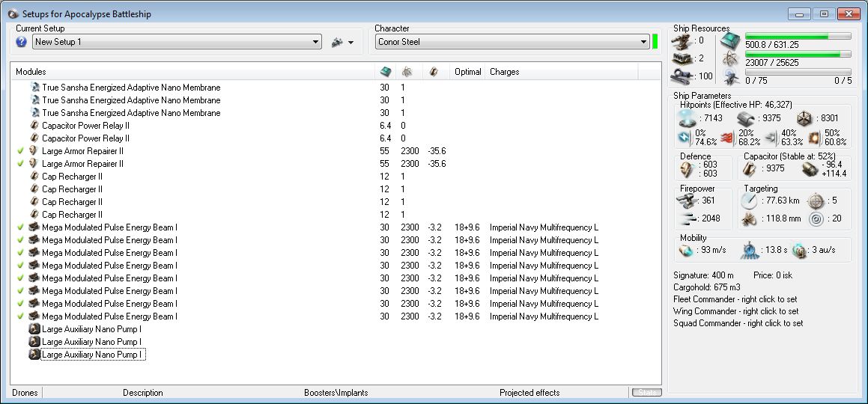Screen dimensions: 868x404
Task: Click the kinetic resistance icon showing 63.3%
Action: (771, 138)
